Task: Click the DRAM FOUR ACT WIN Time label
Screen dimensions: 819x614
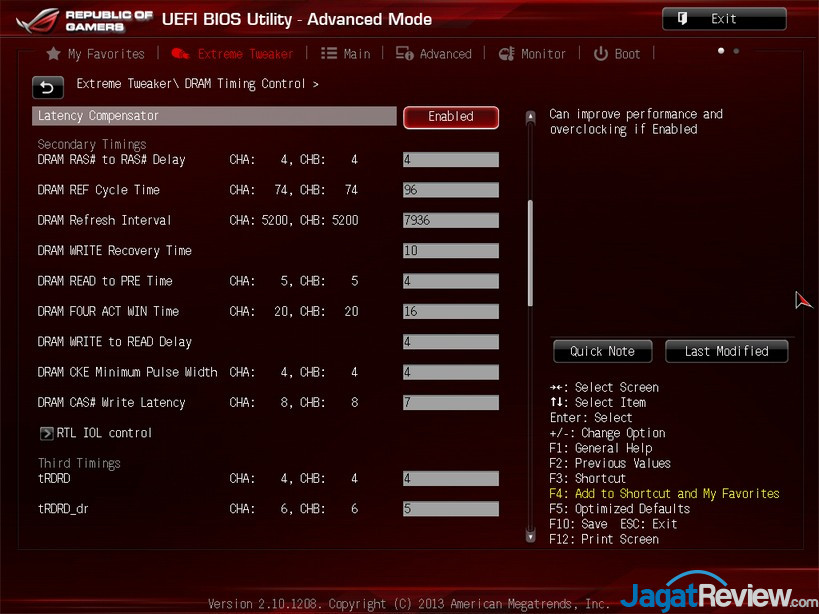Action: click(x=108, y=312)
